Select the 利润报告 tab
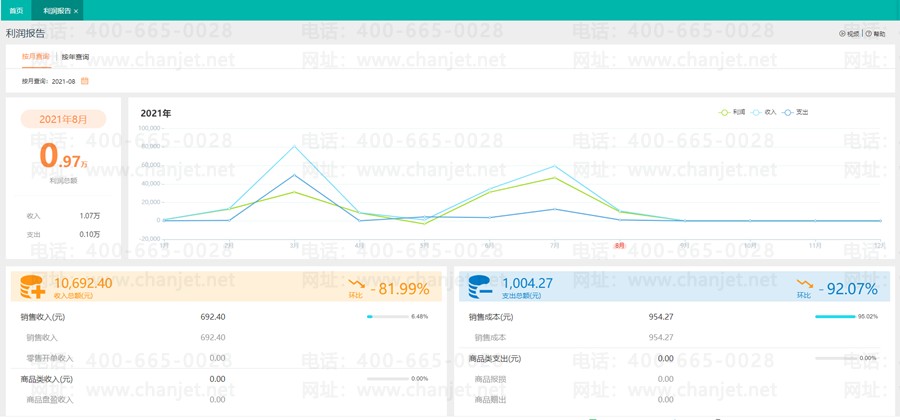 pos(57,11)
